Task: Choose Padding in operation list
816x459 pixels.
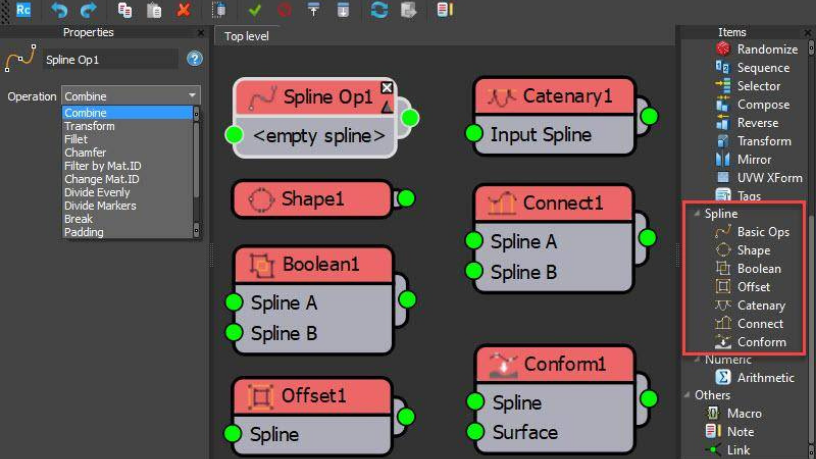Action: tap(127, 232)
